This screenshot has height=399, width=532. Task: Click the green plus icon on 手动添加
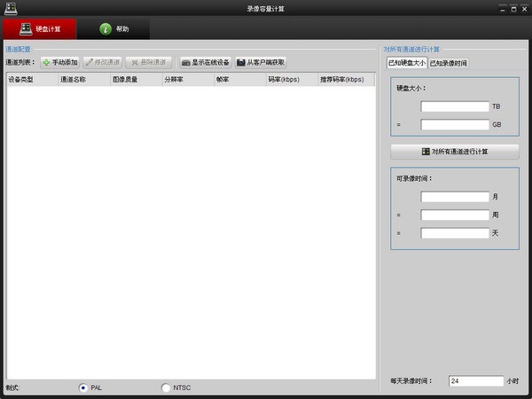pyautogui.click(x=46, y=63)
